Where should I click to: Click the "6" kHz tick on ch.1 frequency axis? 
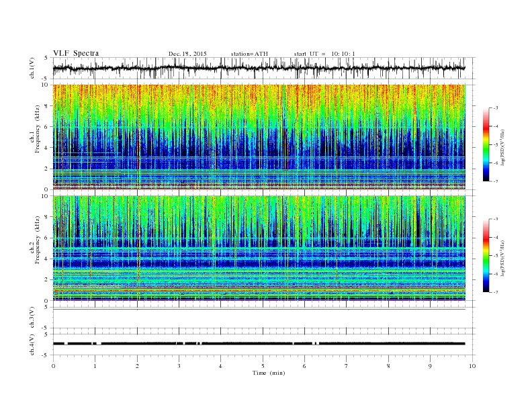click(47, 127)
